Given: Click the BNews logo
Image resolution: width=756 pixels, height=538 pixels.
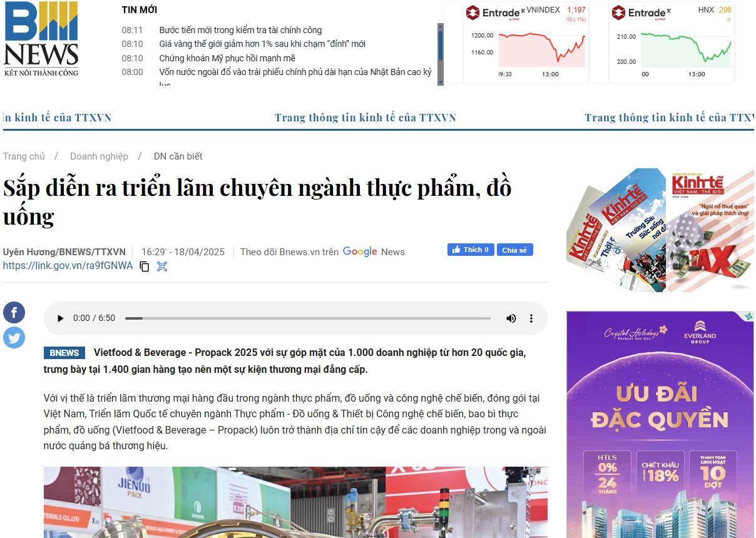Looking at the screenshot, I should coord(41,39).
